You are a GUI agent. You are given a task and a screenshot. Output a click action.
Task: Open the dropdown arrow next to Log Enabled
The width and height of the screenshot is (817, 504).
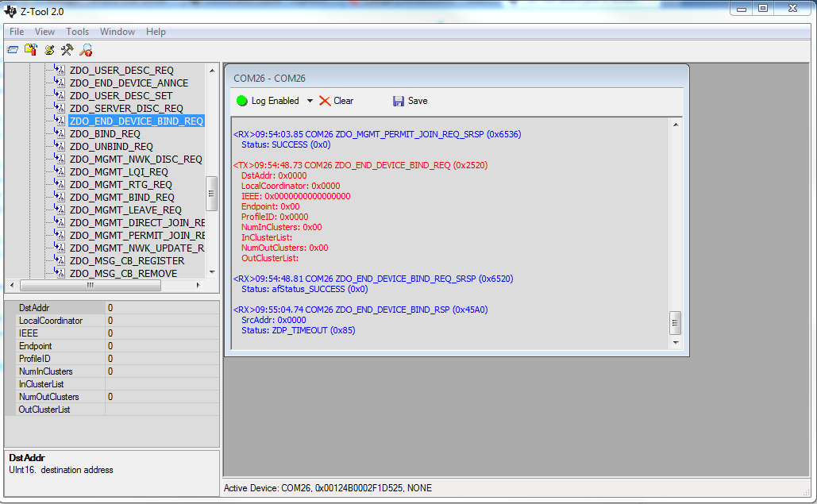[x=310, y=101]
